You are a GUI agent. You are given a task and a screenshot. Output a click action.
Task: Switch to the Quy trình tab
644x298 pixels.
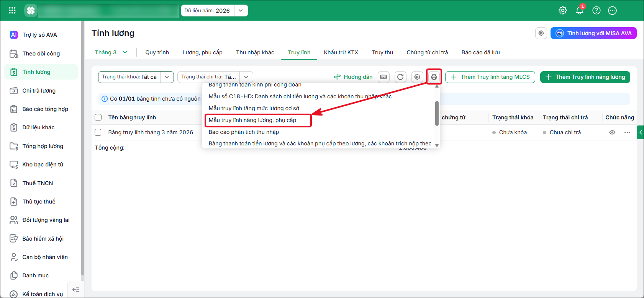[x=157, y=52]
